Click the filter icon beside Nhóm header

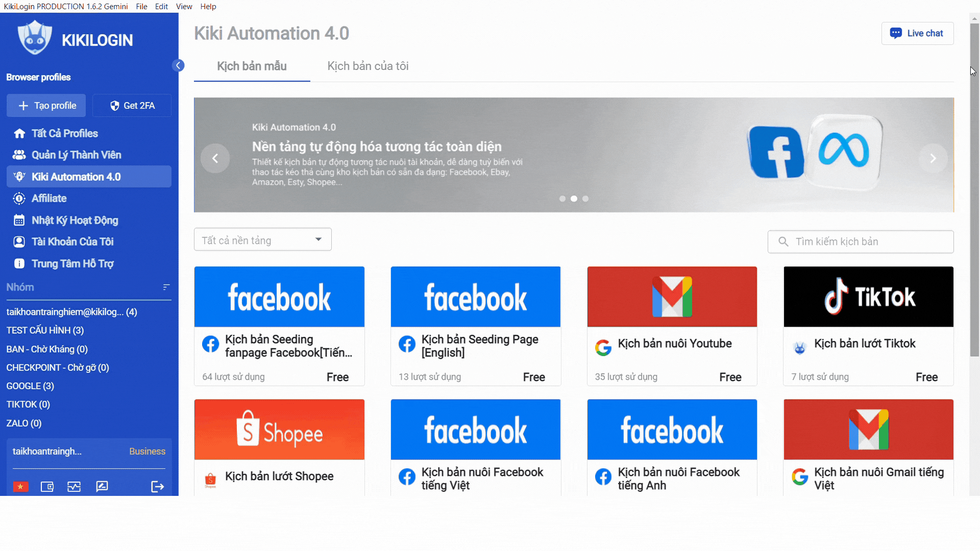point(166,287)
